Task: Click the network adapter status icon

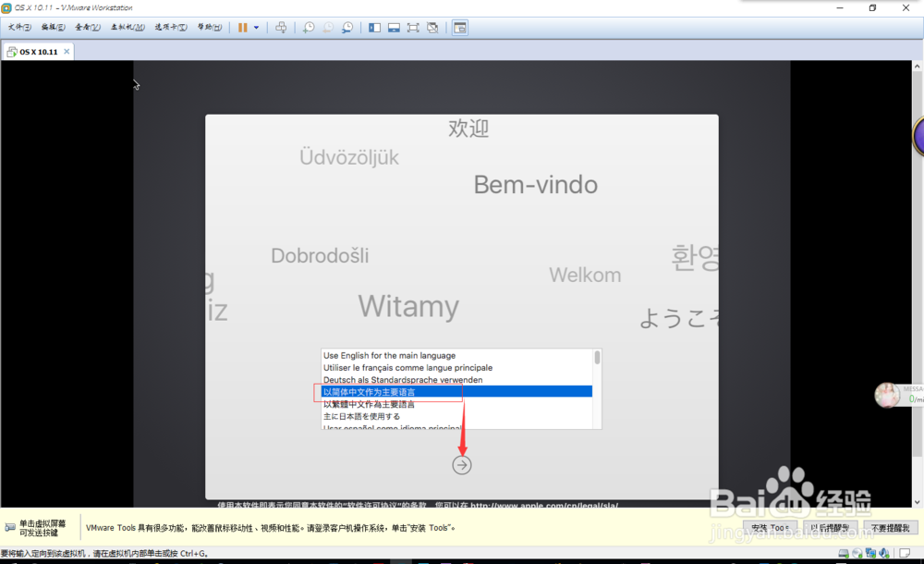Action: [x=870, y=554]
